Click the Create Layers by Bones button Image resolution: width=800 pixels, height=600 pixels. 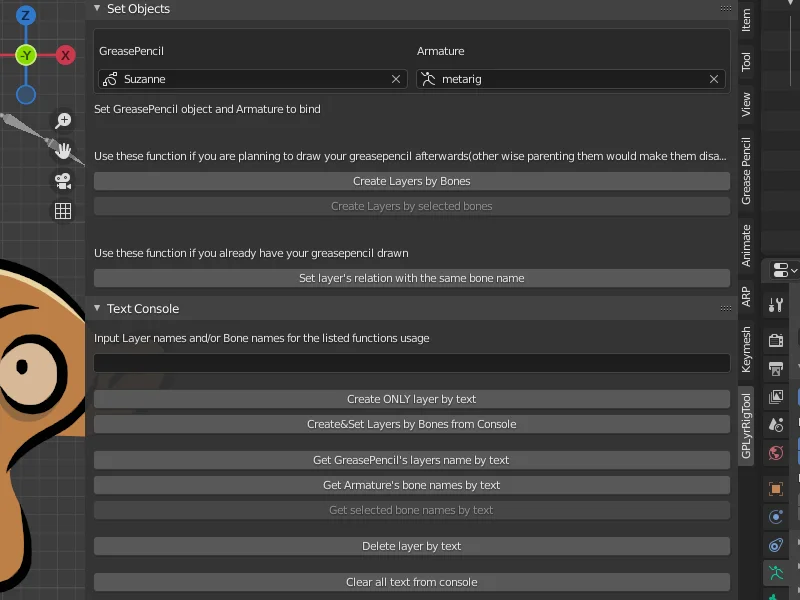point(411,181)
